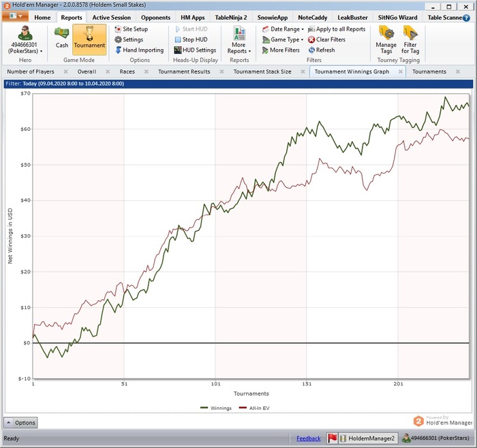The image size is (477, 448).
Task: Open the Game Type filter dropdown
Action: pyautogui.click(x=283, y=39)
